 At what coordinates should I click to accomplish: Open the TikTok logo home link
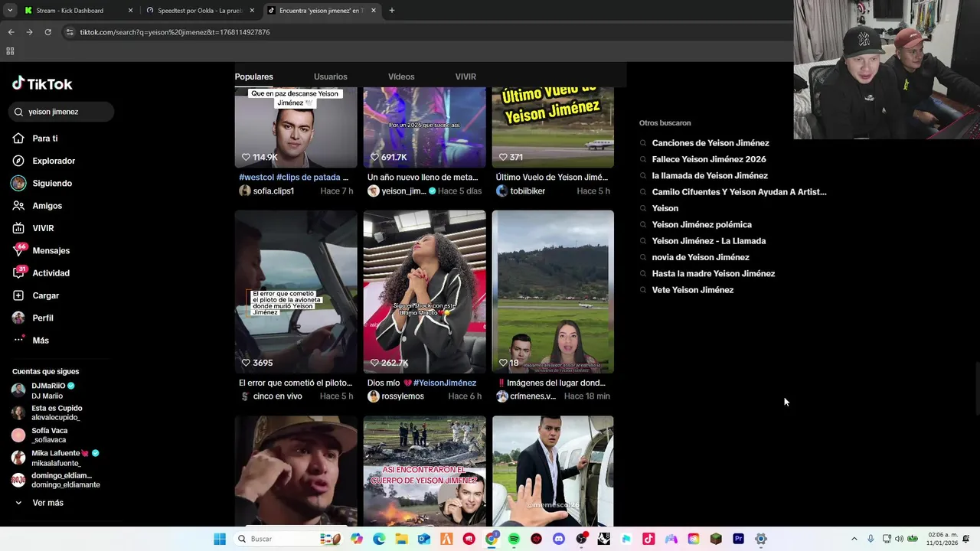point(42,84)
